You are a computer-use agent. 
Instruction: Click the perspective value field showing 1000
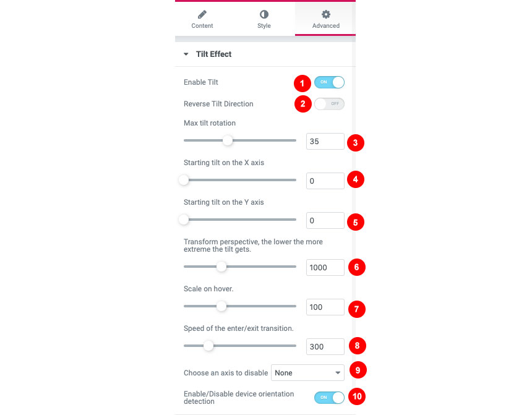pyautogui.click(x=325, y=267)
